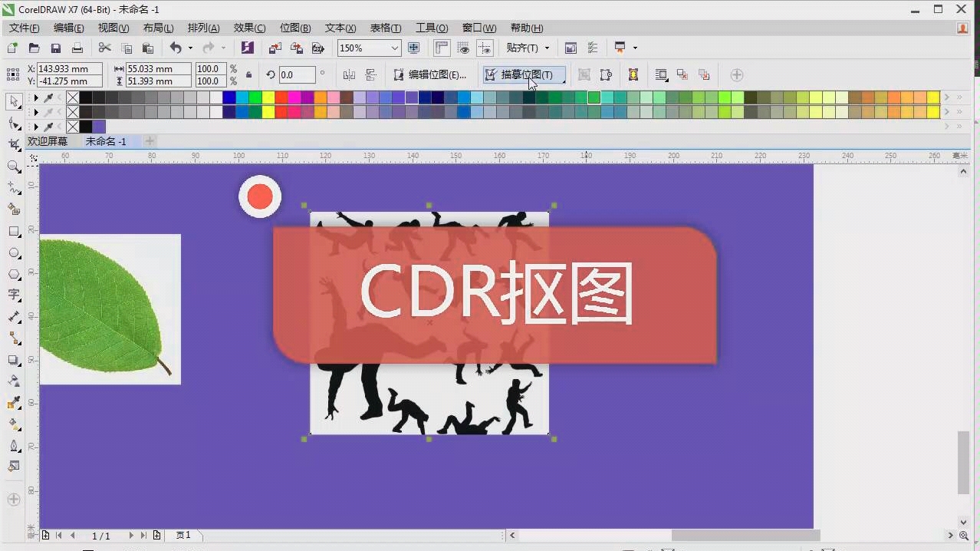Open the Application Launcher icon in the toolbar
The image size is (980, 551).
[x=247, y=48]
